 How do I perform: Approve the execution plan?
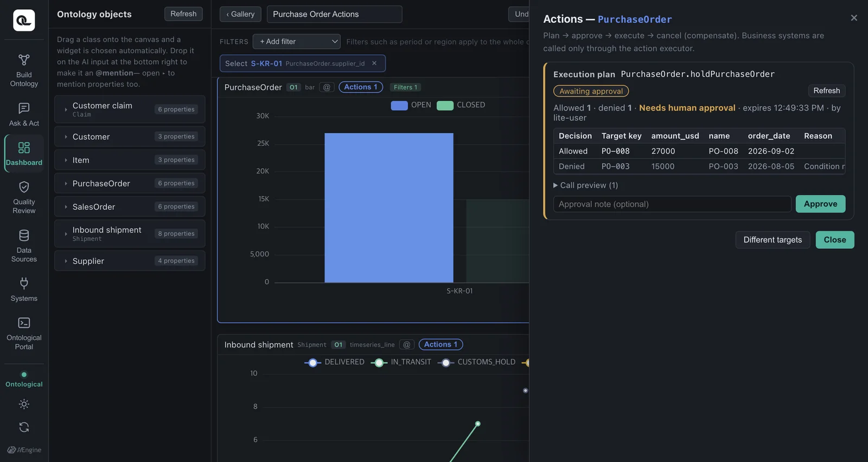click(x=820, y=204)
